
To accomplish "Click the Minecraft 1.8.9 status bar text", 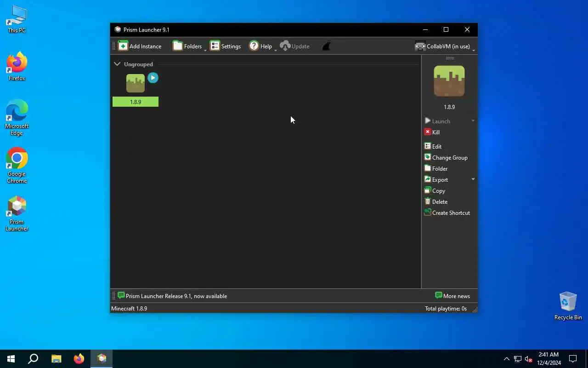I will click(129, 309).
